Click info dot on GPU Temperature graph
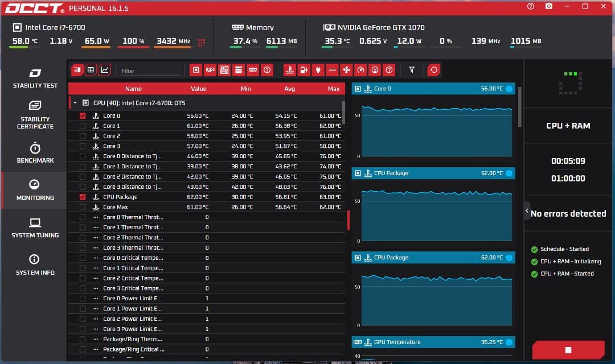The height and width of the screenshot is (364, 615). pyautogui.click(x=509, y=342)
